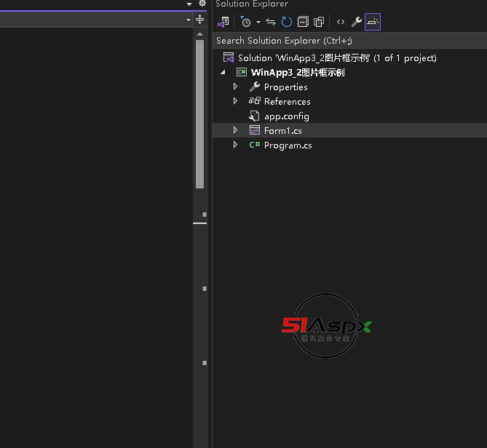Click the editor split window icon
487x448 pixels.
199,20
